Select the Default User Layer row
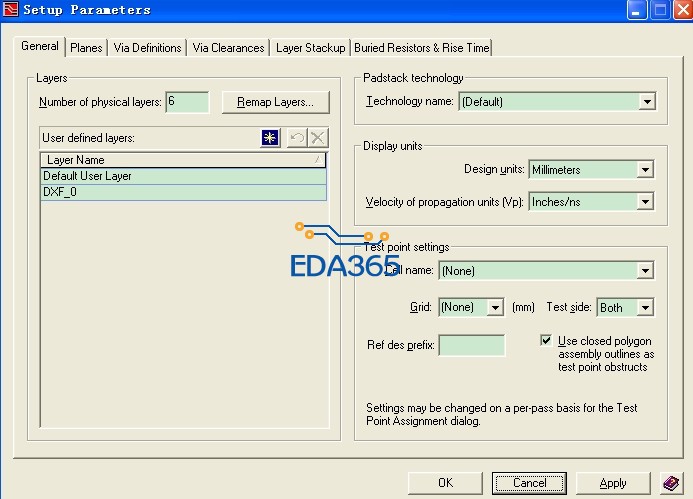 pyautogui.click(x=183, y=176)
